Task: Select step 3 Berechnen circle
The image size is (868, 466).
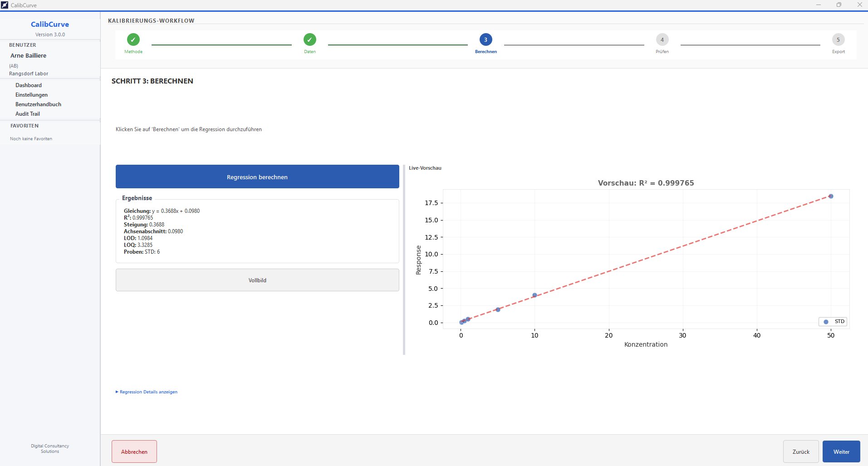Action: pyautogui.click(x=485, y=39)
